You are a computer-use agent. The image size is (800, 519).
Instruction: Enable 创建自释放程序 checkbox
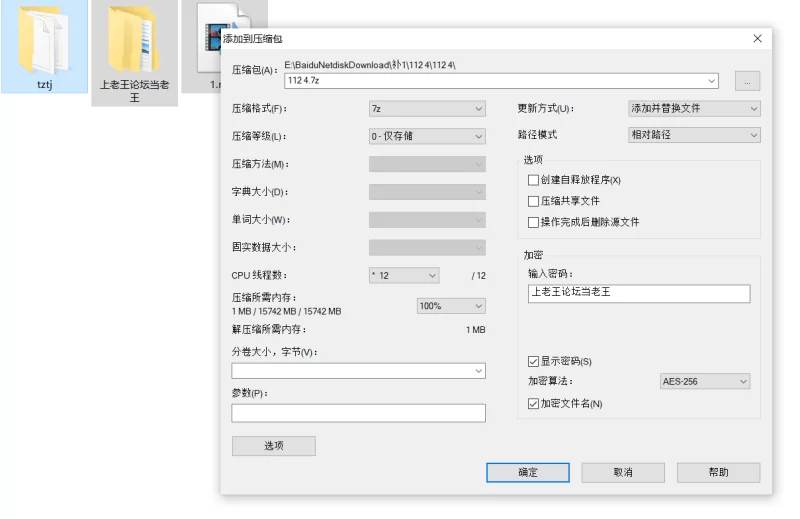533,180
